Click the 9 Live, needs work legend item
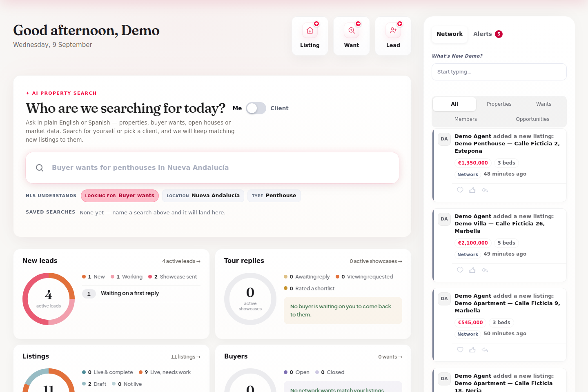The height and width of the screenshot is (392, 588). pyautogui.click(x=165, y=372)
